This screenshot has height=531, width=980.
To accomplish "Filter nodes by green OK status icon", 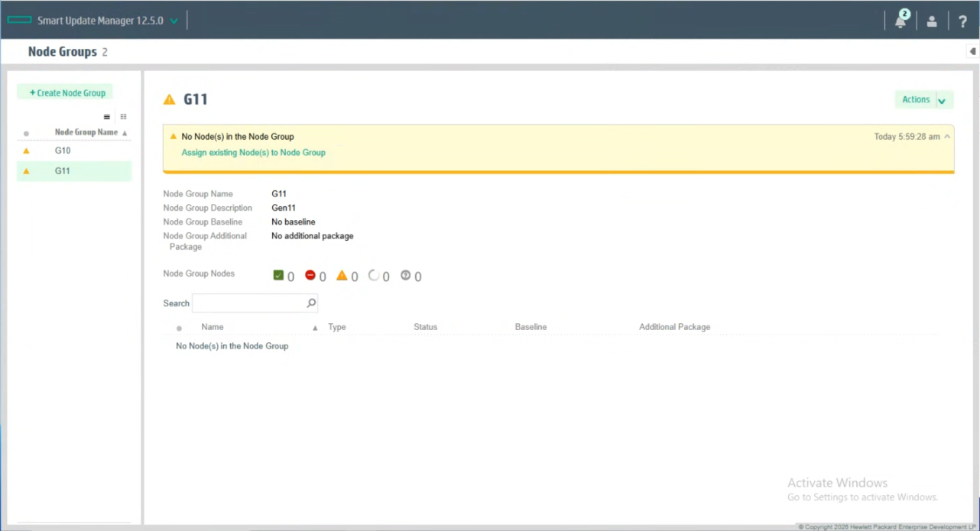I will click(x=278, y=276).
